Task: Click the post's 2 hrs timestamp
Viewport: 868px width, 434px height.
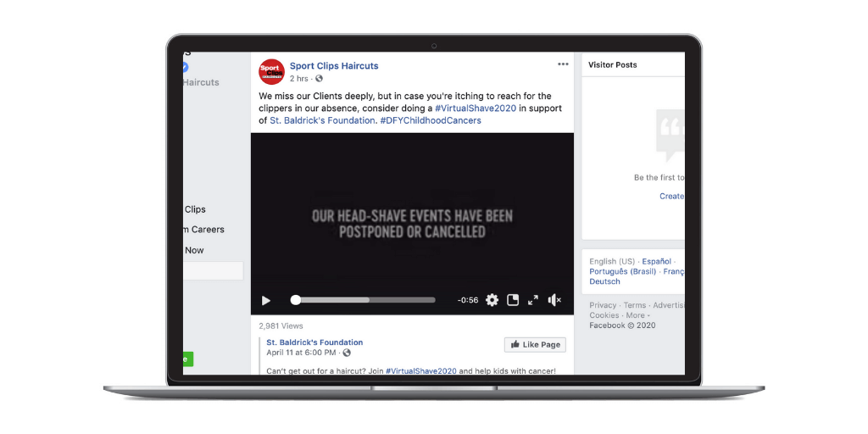Action: click(299, 79)
